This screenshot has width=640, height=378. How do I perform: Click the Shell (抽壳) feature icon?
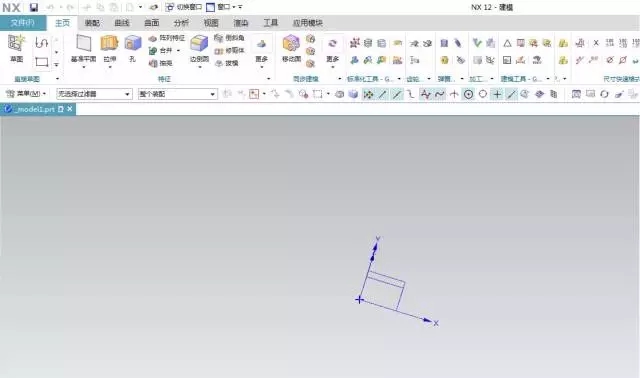153,63
